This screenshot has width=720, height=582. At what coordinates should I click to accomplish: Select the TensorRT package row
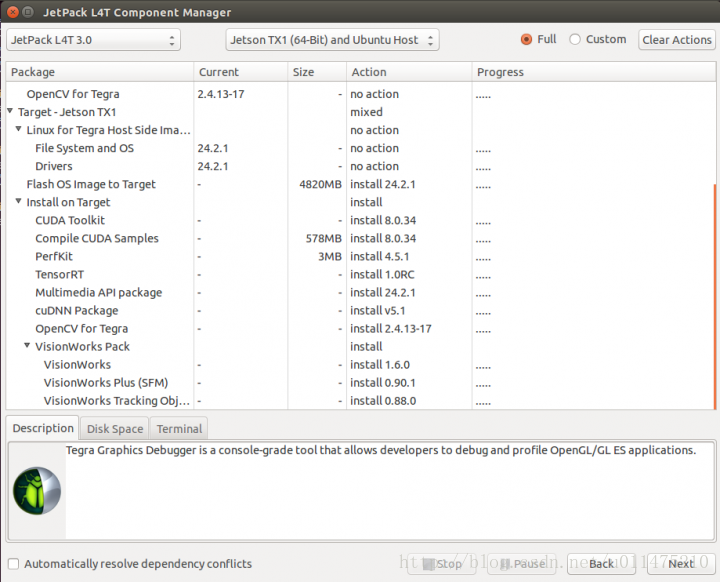pyautogui.click(x=360, y=275)
